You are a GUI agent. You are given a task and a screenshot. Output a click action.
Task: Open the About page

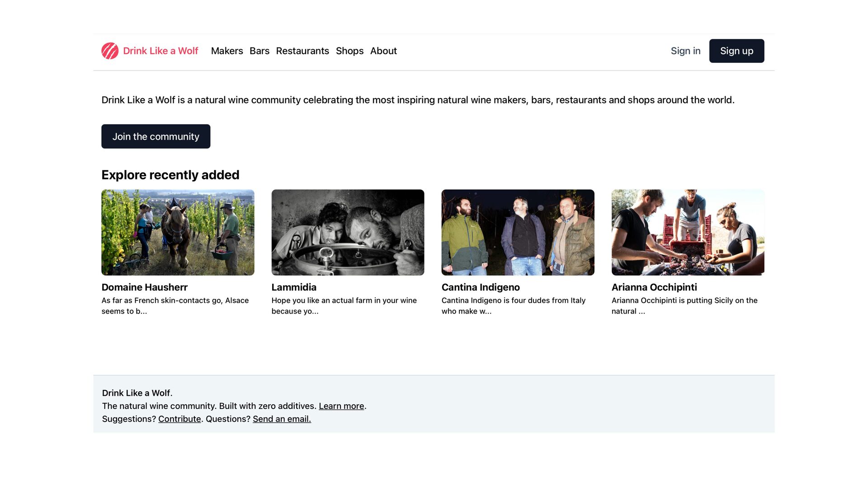[383, 51]
